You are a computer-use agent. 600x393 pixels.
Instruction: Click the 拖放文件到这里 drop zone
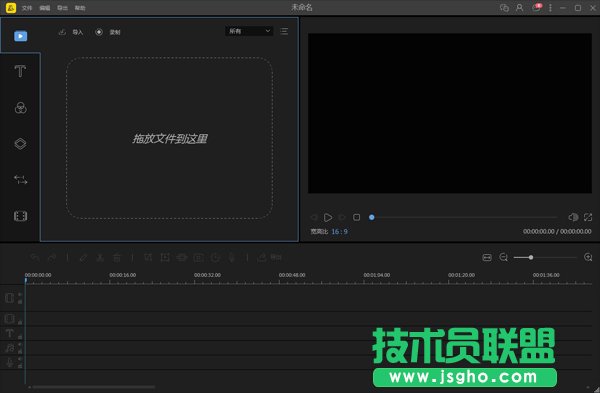pos(170,138)
